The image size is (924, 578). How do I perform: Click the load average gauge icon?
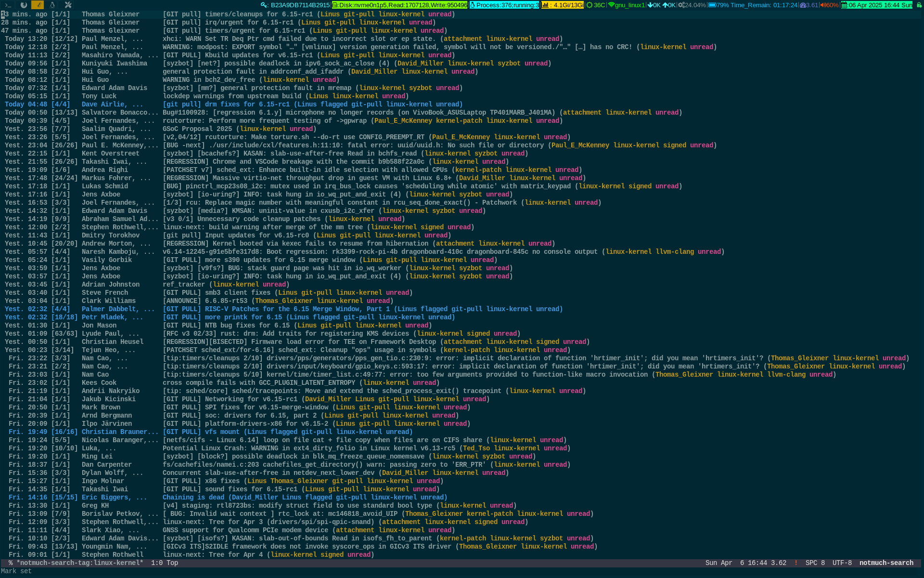[803, 5]
